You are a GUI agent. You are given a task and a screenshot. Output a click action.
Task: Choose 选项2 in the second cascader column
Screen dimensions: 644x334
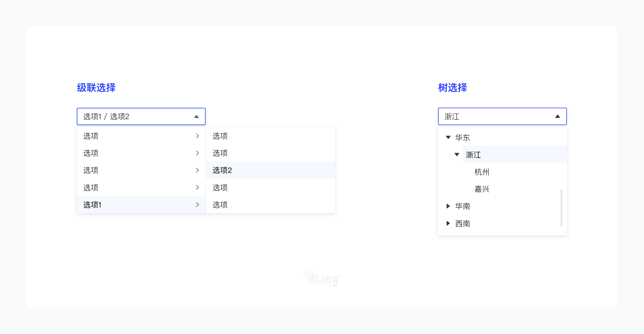point(222,170)
